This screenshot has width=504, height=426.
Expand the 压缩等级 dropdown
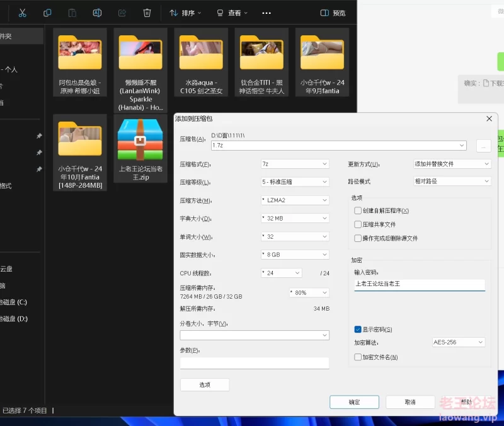click(x=295, y=181)
